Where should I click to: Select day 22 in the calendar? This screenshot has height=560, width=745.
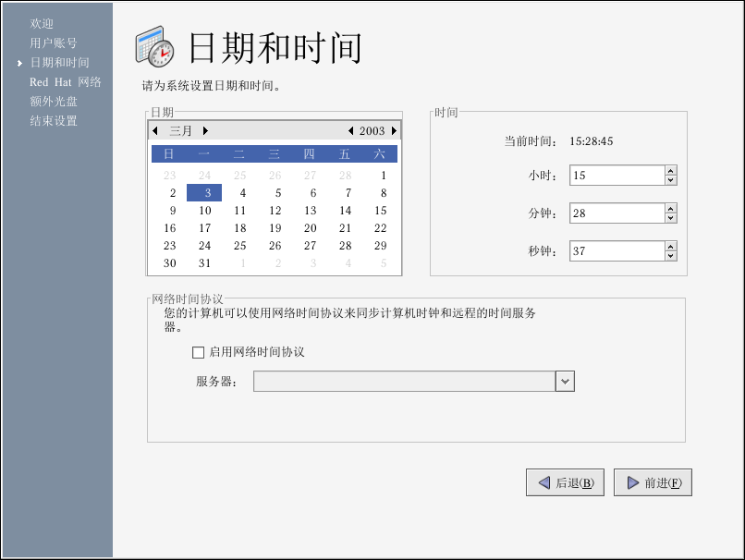pos(381,228)
